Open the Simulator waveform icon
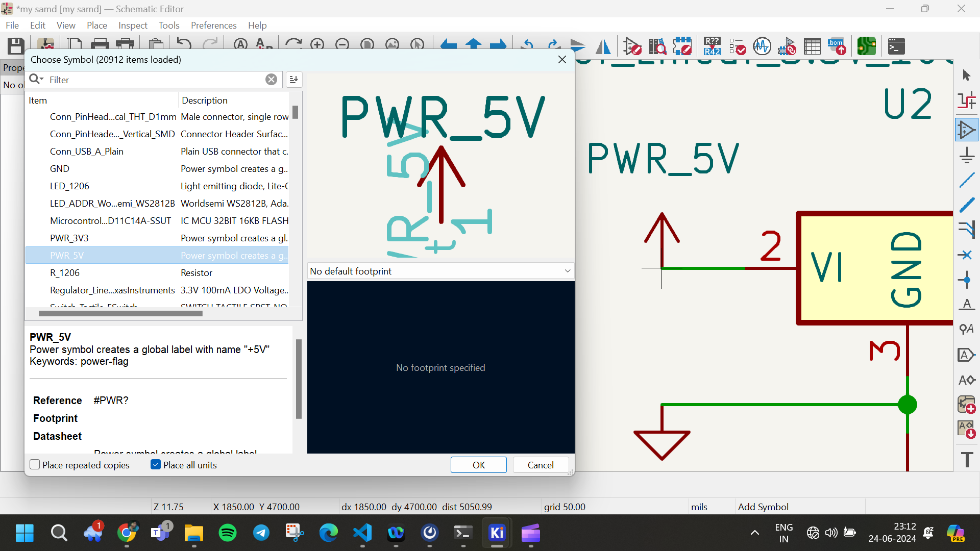Image resolution: width=980 pixels, height=551 pixels. tap(762, 46)
